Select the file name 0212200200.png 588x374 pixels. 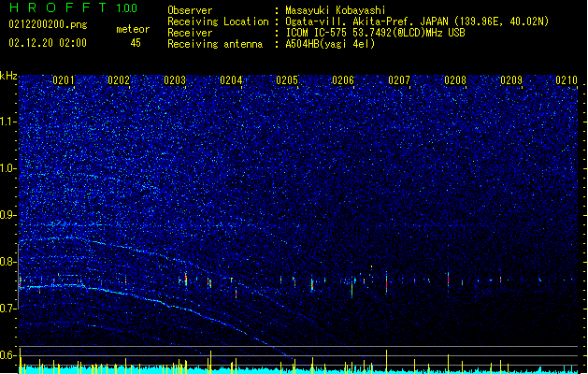[48, 24]
